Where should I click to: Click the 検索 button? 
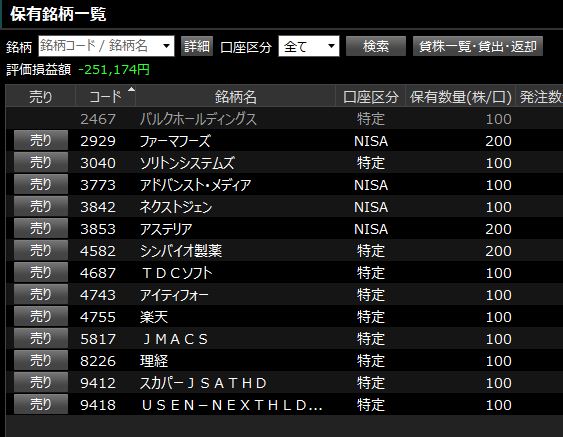click(376, 46)
